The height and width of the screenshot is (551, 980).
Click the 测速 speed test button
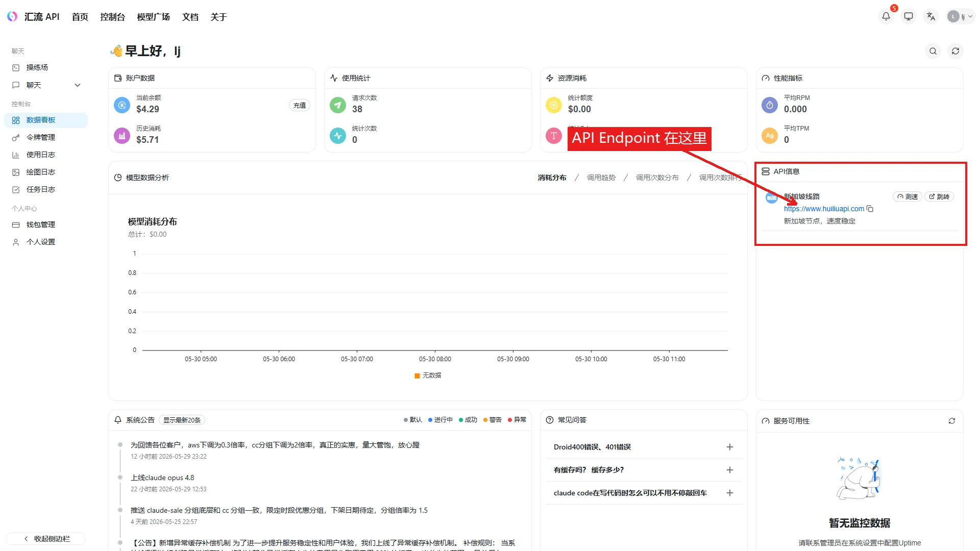tap(908, 196)
